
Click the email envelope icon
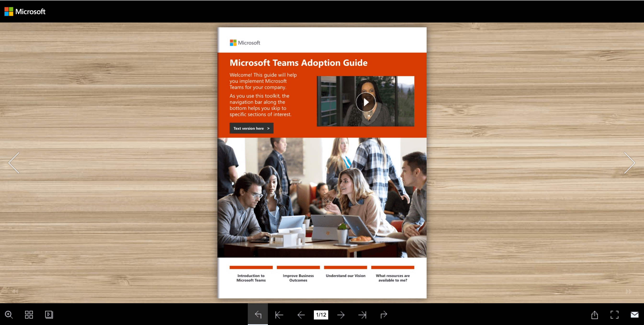[634, 314]
